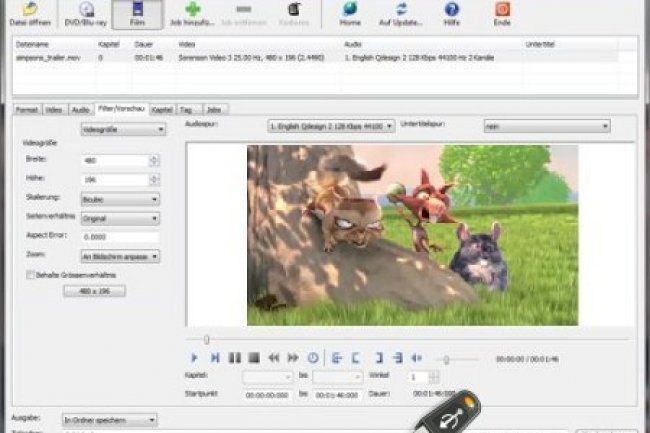Open the Skalierung Bicubic dropdown
The image size is (650, 433).
[120, 199]
